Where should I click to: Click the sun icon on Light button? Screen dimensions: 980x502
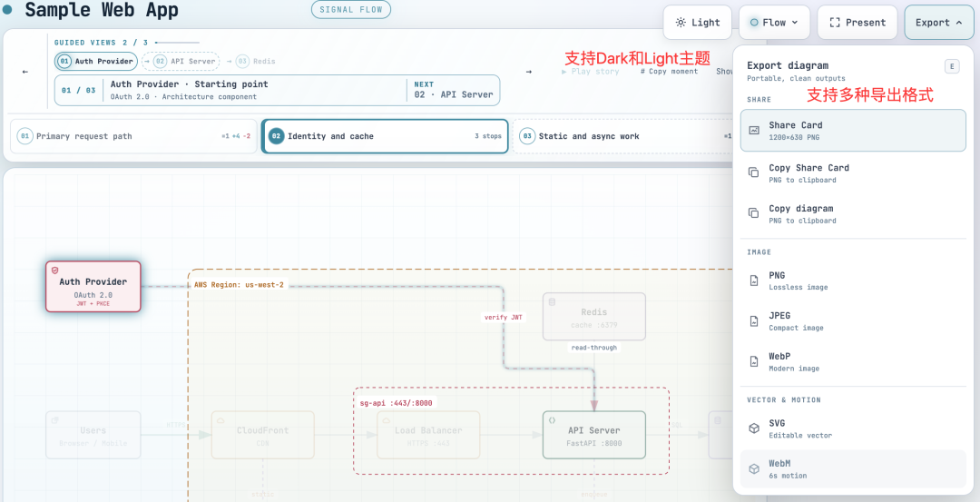[x=681, y=23]
